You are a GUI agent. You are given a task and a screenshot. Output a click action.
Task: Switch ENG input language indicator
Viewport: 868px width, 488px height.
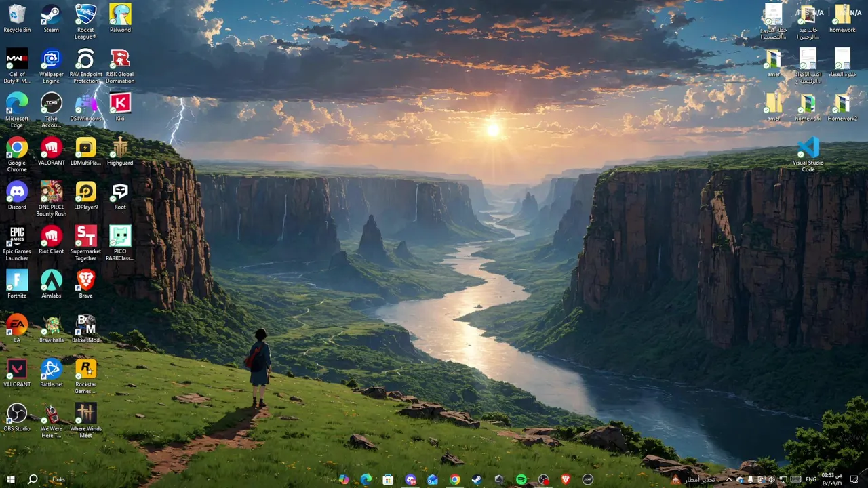coord(810,479)
